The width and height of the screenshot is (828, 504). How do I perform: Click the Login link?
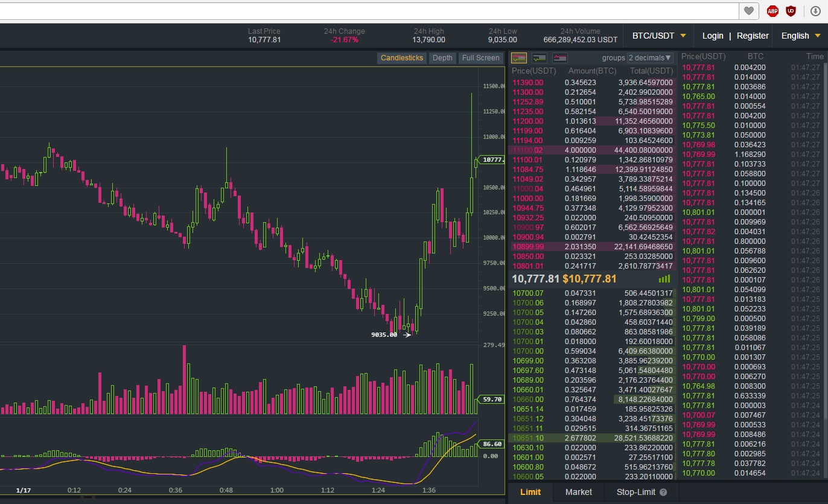pos(713,36)
